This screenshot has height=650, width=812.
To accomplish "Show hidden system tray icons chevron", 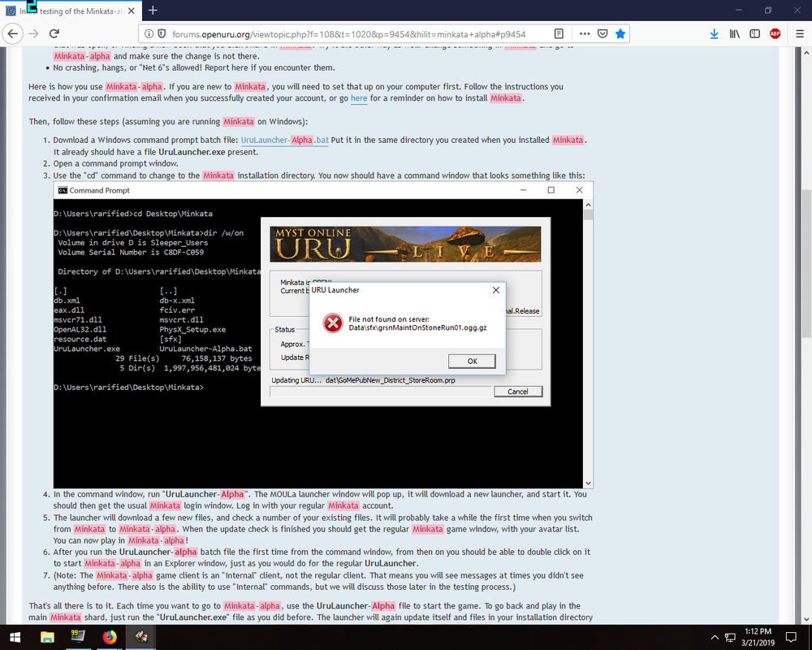I will tap(715, 637).
